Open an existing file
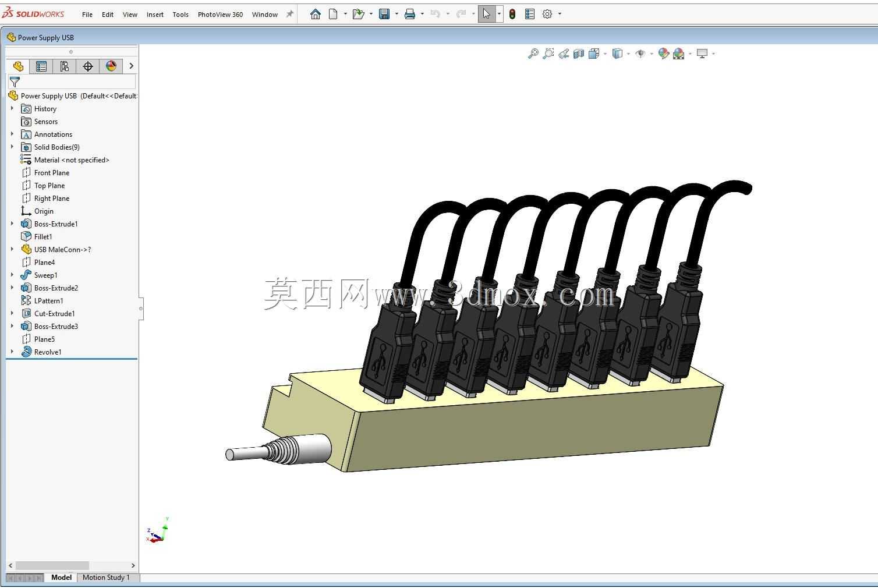Image resolution: width=878 pixels, height=588 pixels. 358,14
